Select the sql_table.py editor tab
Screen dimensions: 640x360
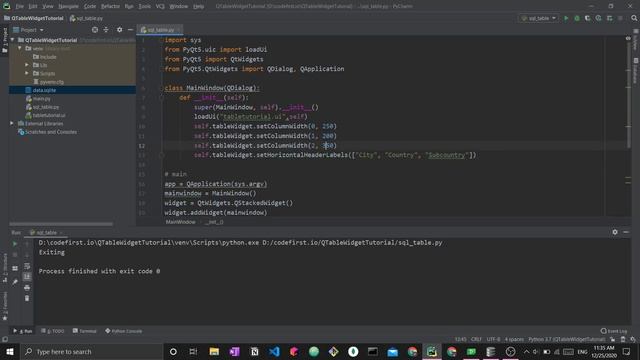[160, 30]
